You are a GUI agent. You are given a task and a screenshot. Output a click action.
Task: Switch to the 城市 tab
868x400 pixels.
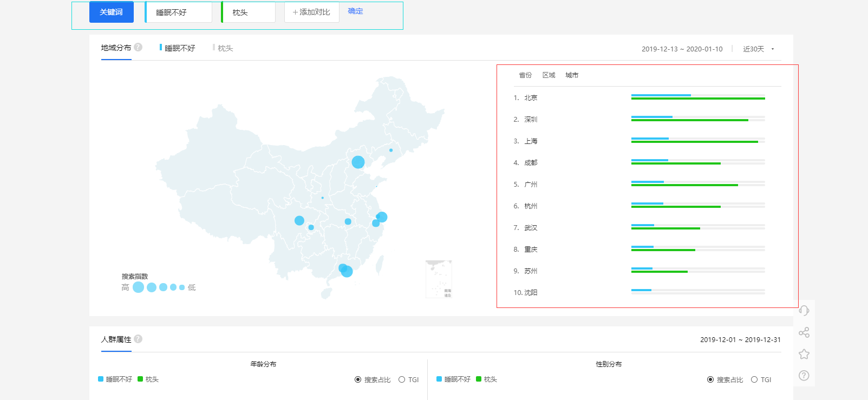572,75
